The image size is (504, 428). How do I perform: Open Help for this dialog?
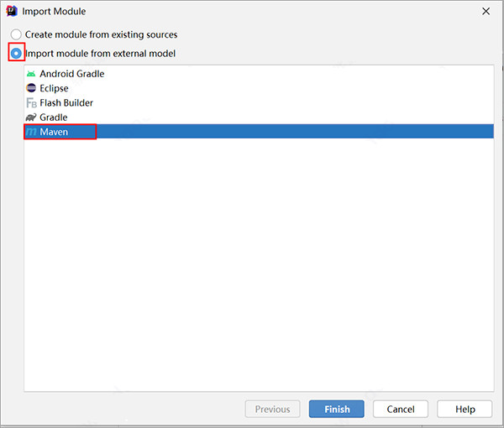point(465,409)
